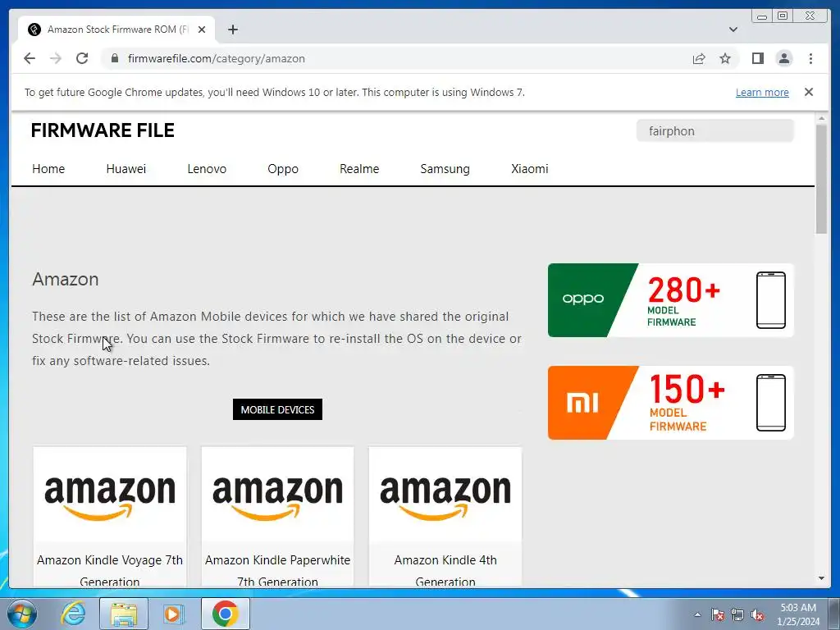Reload the firmwarefile page
This screenshot has width=840, height=630.
(x=82, y=58)
